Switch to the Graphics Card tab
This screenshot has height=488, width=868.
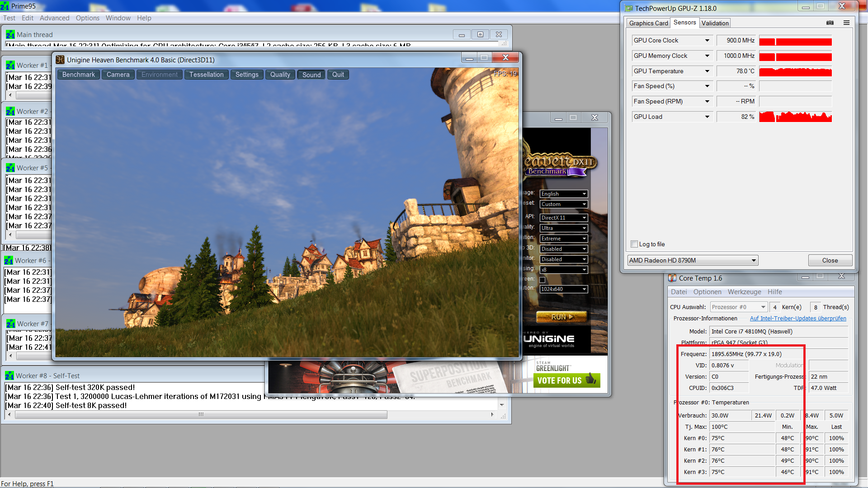click(648, 23)
